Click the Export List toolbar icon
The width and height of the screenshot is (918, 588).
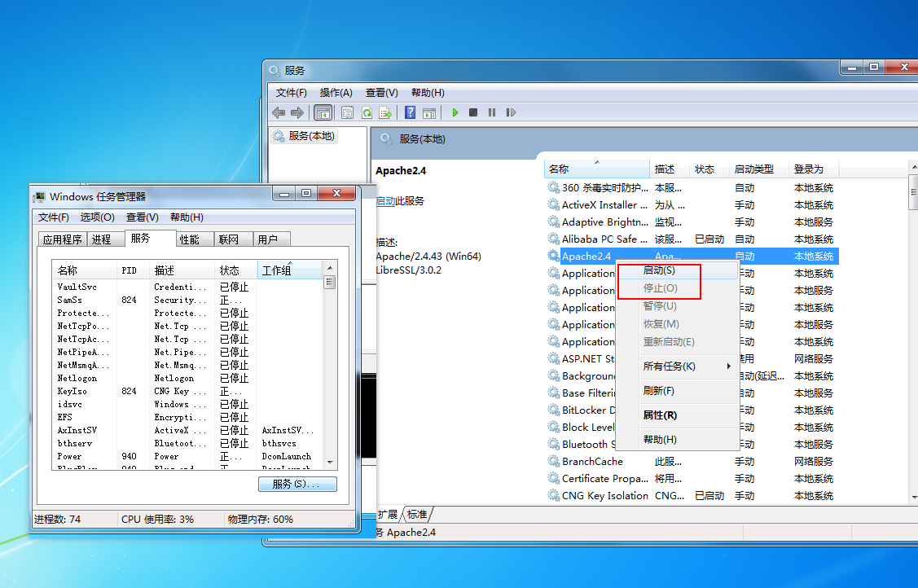click(x=385, y=112)
